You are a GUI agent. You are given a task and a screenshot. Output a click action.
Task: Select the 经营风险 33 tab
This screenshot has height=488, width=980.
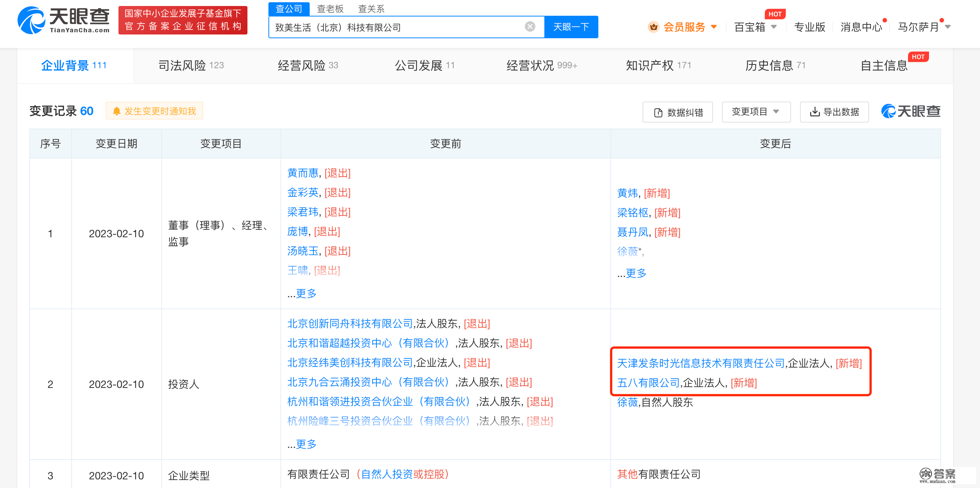coord(308,66)
